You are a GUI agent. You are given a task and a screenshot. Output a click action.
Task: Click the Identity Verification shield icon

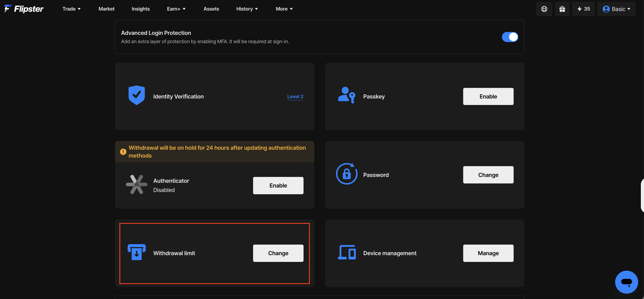(x=136, y=95)
